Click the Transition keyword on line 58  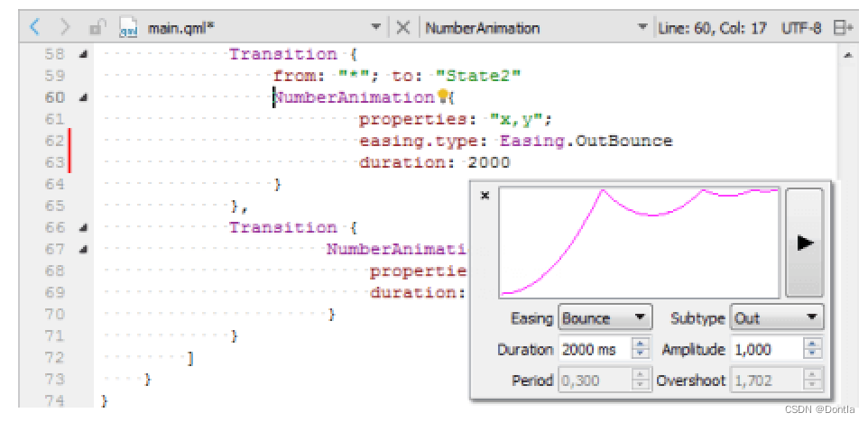[283, 54]
